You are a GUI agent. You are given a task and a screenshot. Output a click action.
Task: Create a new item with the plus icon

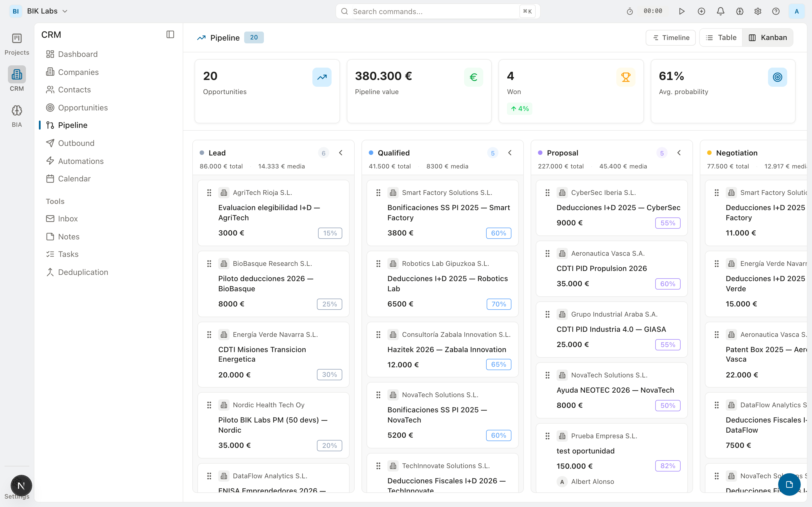pos(701,11)
